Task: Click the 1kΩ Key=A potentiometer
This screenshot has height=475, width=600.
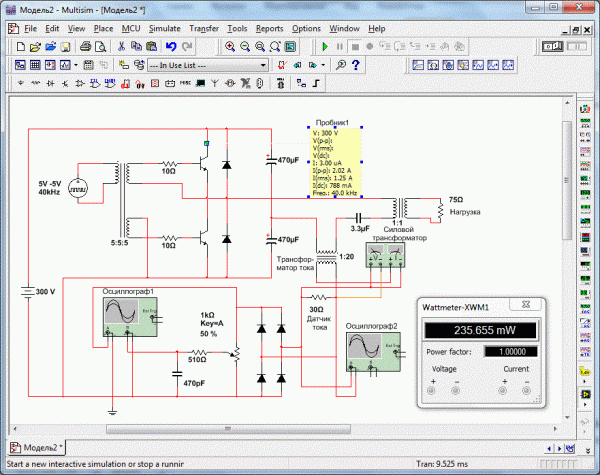Action: tap(236, 354)
